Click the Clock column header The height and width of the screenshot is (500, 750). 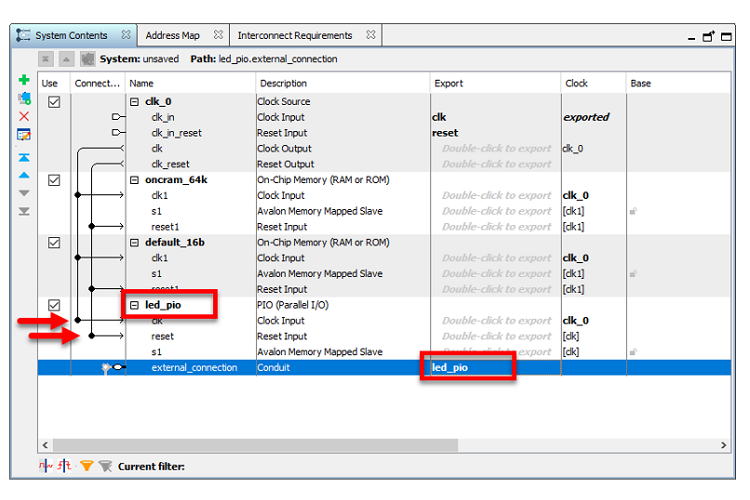tap(593, 83)
